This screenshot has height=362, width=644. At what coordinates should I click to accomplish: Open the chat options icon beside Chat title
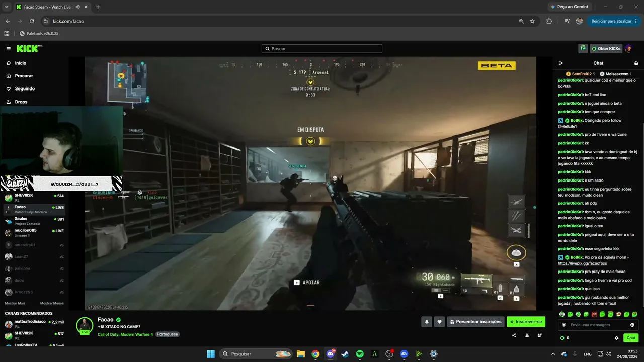click(636, 63)
